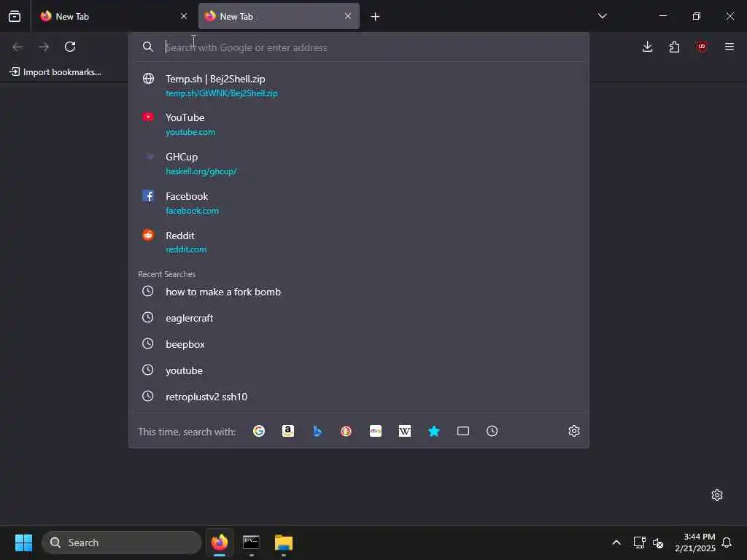Go forward with the forward arrow
The image size is (747, 560).
point(44,47)
